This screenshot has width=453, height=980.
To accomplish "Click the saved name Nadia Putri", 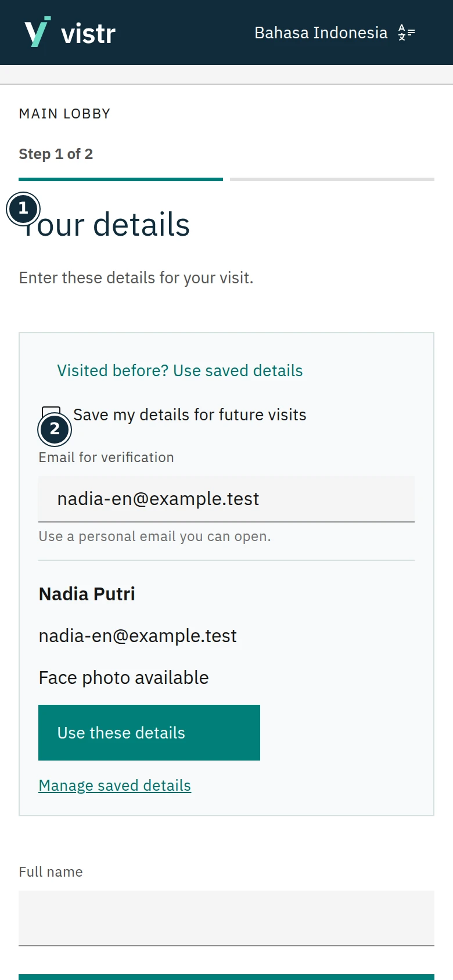I will (87, 594).
